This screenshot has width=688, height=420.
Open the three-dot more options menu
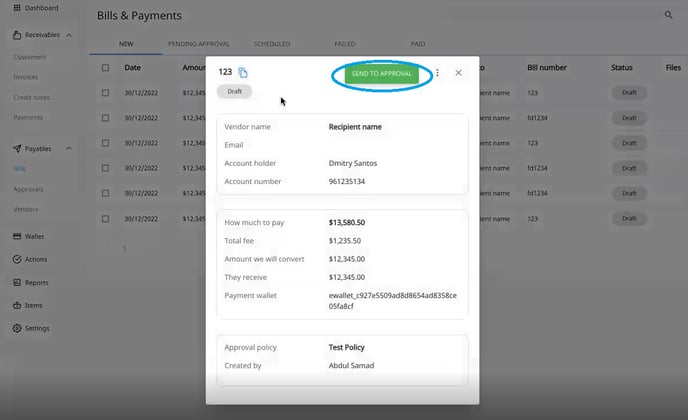[437, 73]
